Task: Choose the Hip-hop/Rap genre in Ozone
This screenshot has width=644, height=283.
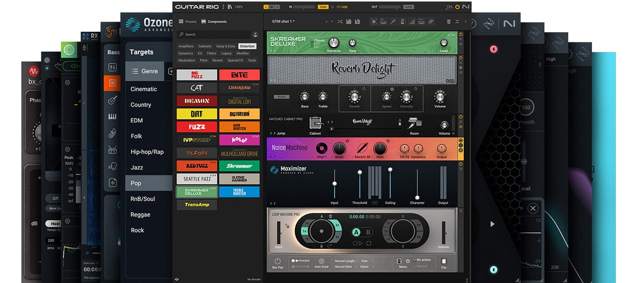Action: coord(147,152)
